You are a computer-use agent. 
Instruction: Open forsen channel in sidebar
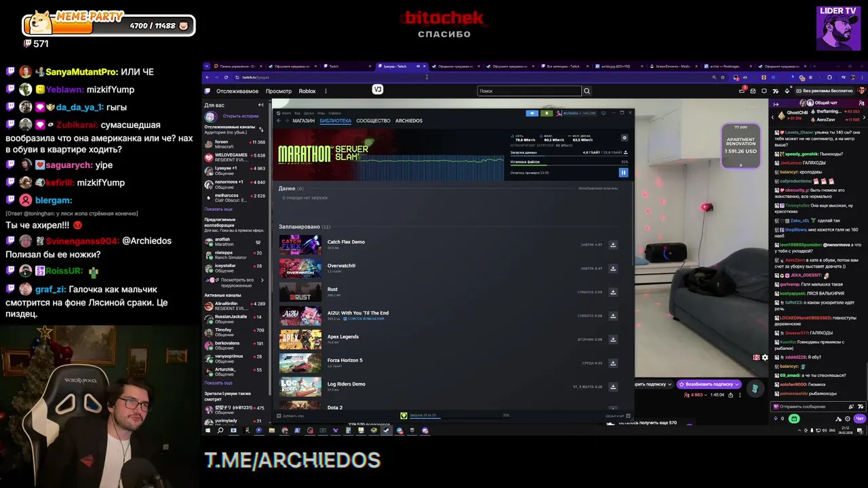(x=236, y=144)
